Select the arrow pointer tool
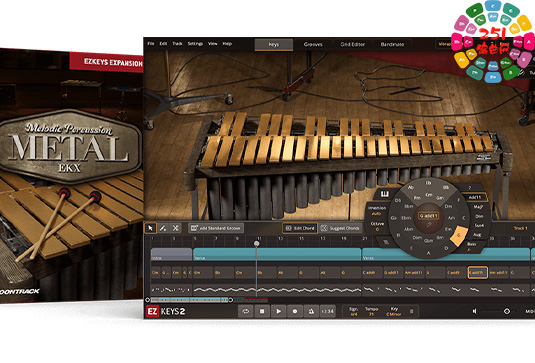The height and width of the screenshot is (363, 535). 150,228
